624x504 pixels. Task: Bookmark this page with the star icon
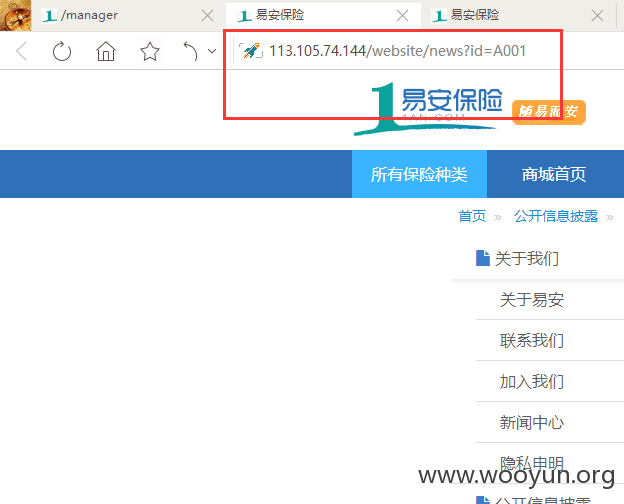click(150, 51)
